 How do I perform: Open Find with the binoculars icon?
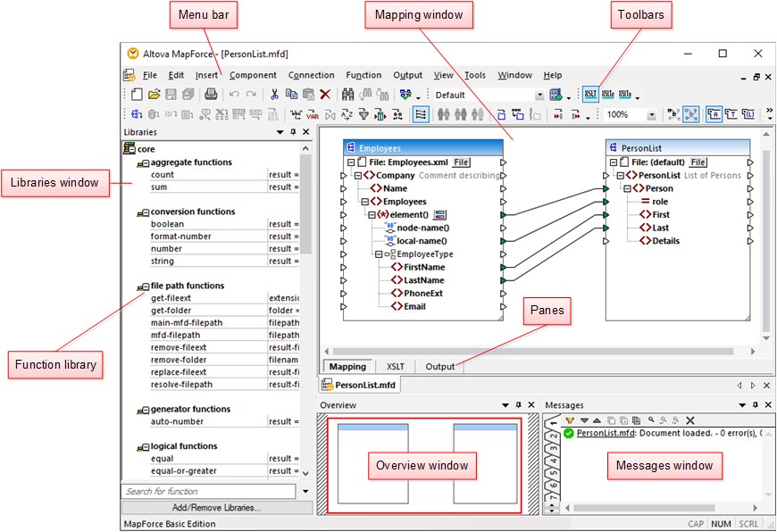pos(348,94)
